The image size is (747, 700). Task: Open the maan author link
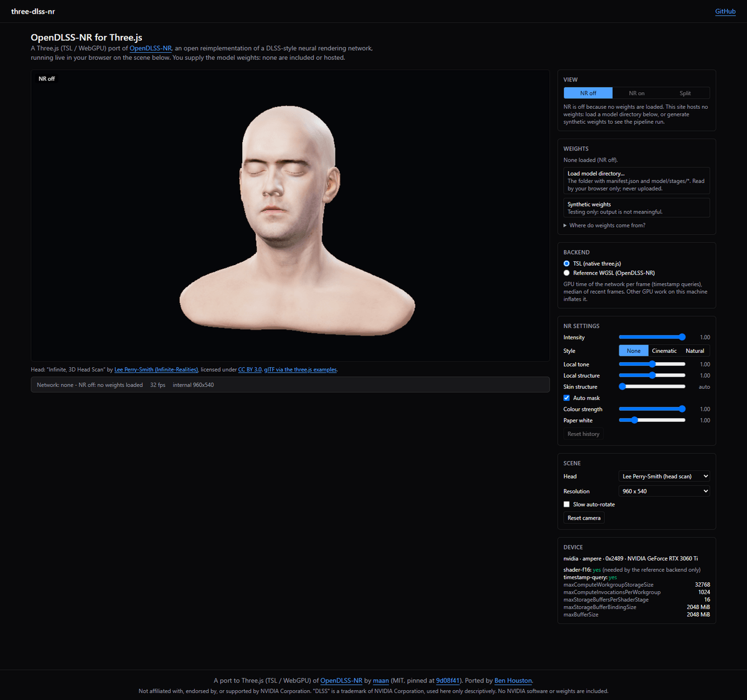tap(381, 681)
